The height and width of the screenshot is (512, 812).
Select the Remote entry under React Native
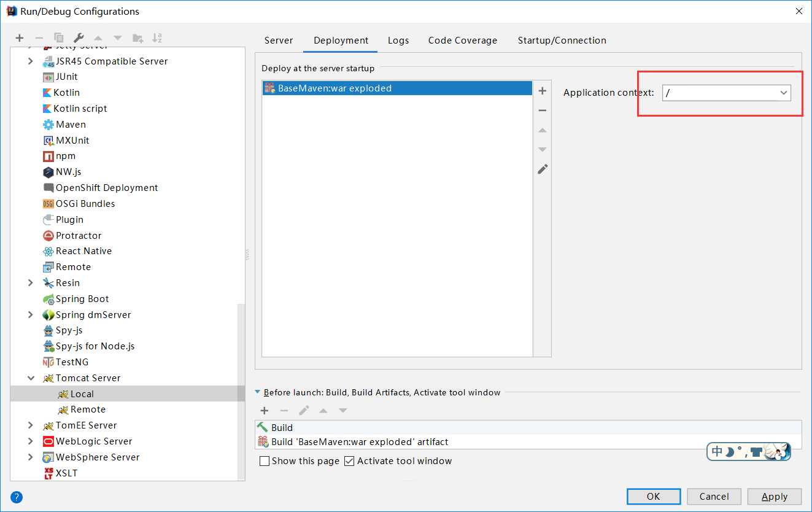click(x=67, y=267)
